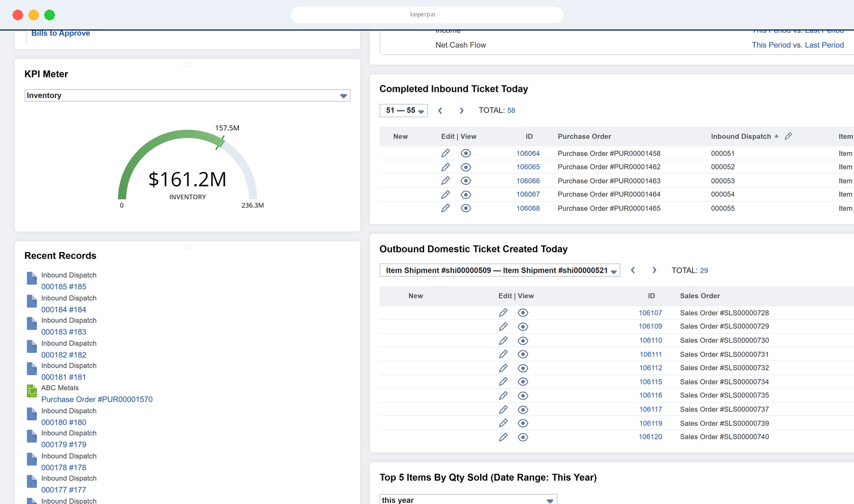Click the outbound total count 29

704,271
